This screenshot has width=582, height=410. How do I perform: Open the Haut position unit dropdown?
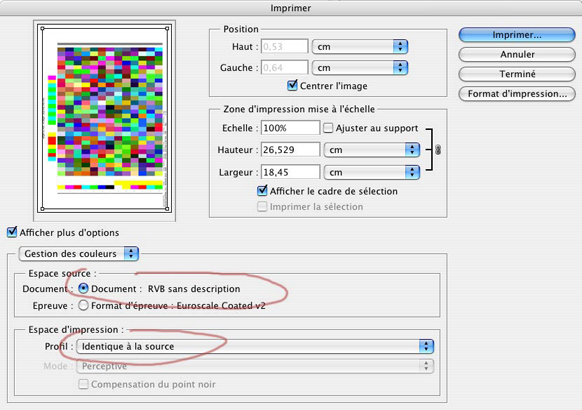click(x=360, y=47)
